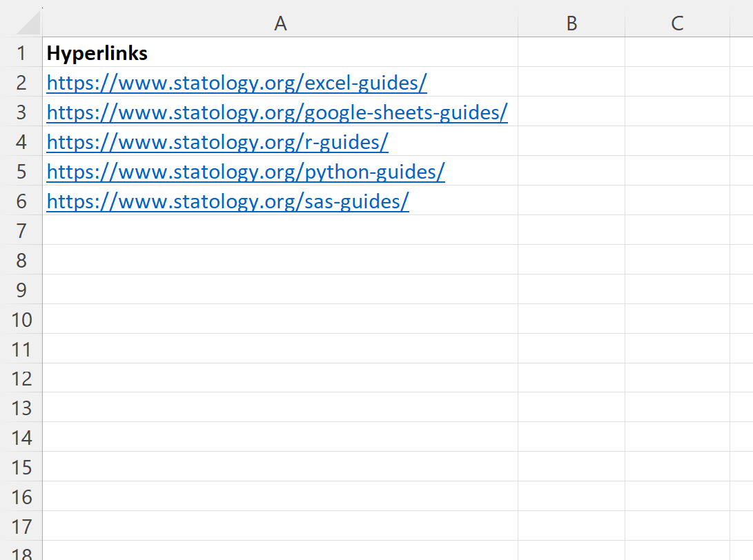Select row 1 header
Image resolution: width=753 pixels, height=560 pixels.
click(21, 53)
